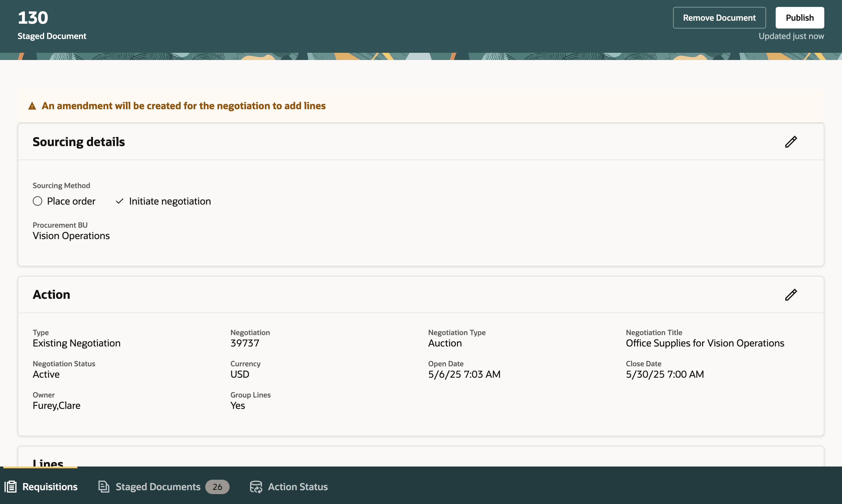Click the Staged Documents page icon
842x504 pixels.
click(x=104, y=486)
